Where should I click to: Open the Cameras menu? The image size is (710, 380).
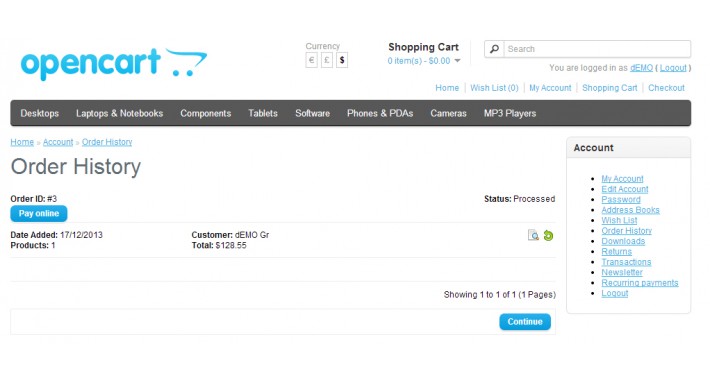point(448,113)
